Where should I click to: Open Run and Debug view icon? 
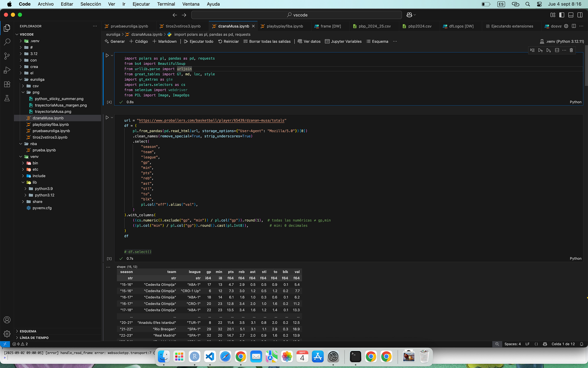click(7, 70)
